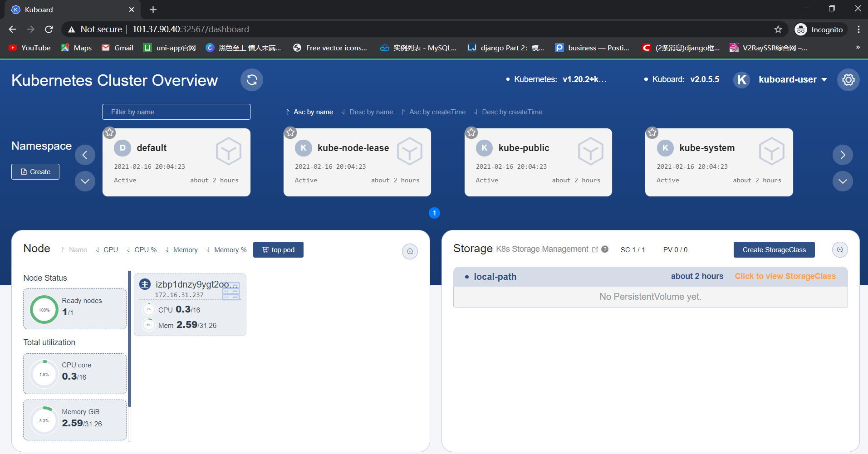The width and height of the screenshot is (868, 454).
Task: Click the kube-public cube icon
Action: [x=591, y=151]
